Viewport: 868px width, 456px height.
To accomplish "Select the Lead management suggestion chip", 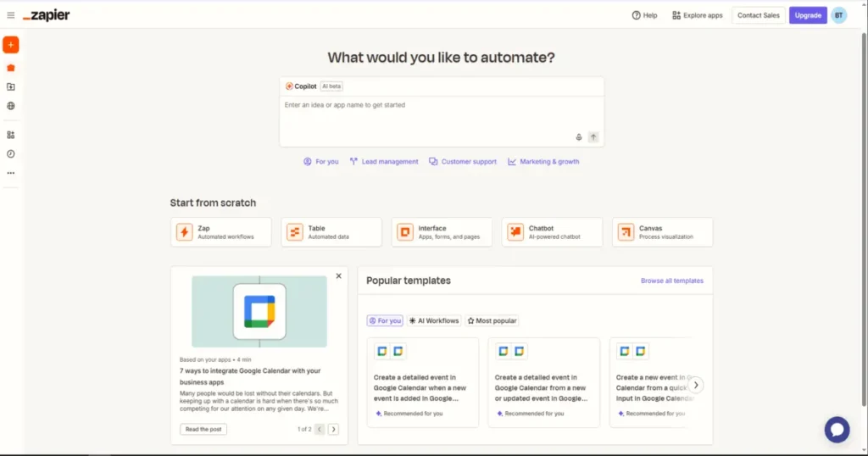I will click(384, 162).
